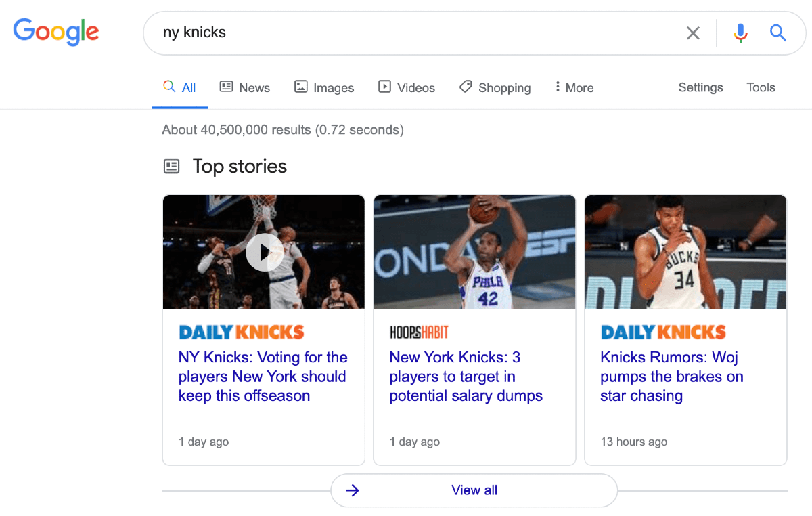812x516 pixels.
Task: Open Tools options
Action: point(761,87)
